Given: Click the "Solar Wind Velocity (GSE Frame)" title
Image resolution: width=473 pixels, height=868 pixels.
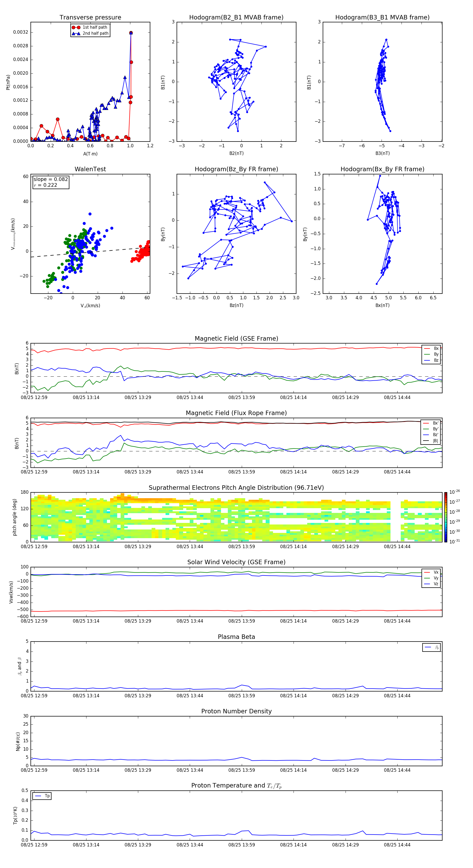Looking at the screenshot, I should 236,562.
